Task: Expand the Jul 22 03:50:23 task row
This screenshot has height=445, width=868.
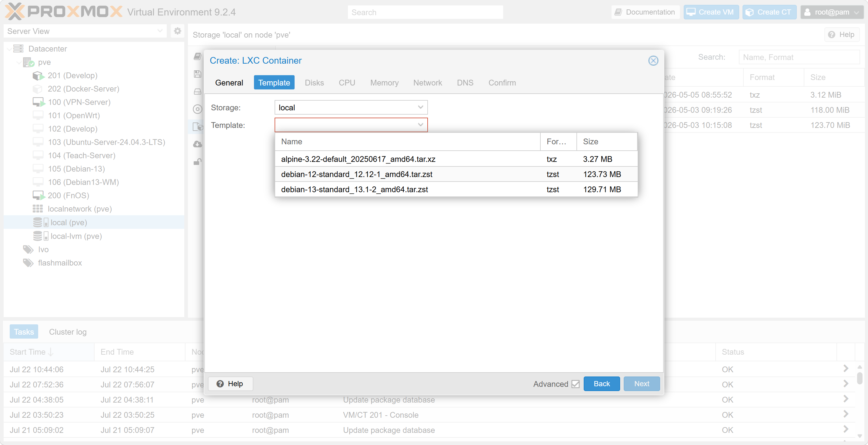Action: [846, 414]
